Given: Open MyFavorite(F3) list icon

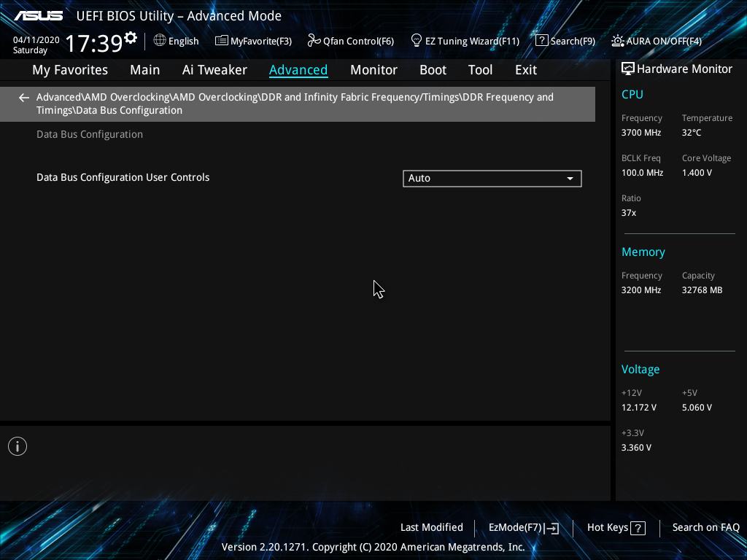Looking at the screenshot, I should coord(221,41).
